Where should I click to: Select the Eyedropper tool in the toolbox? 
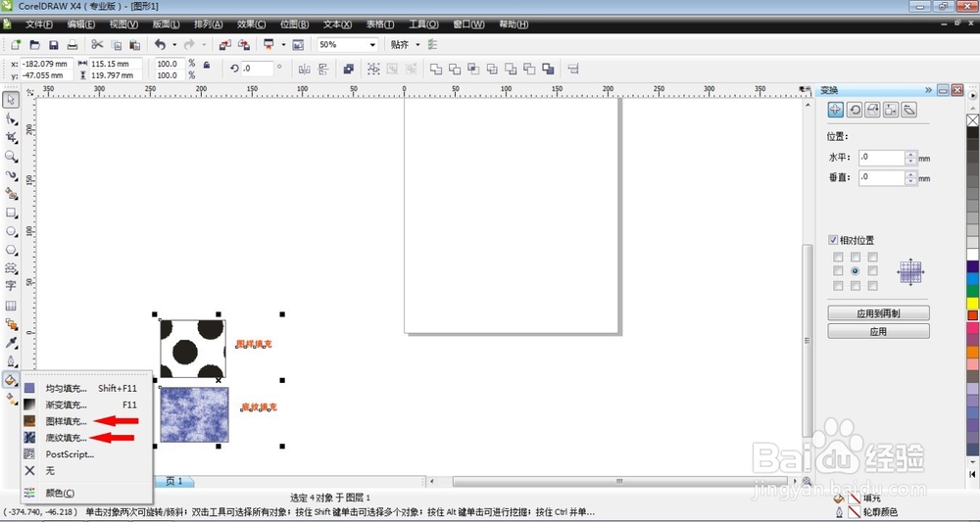click(11, 342)
